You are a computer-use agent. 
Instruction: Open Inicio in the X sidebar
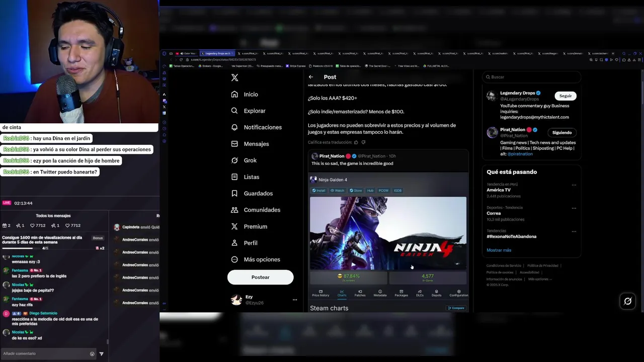245,94
